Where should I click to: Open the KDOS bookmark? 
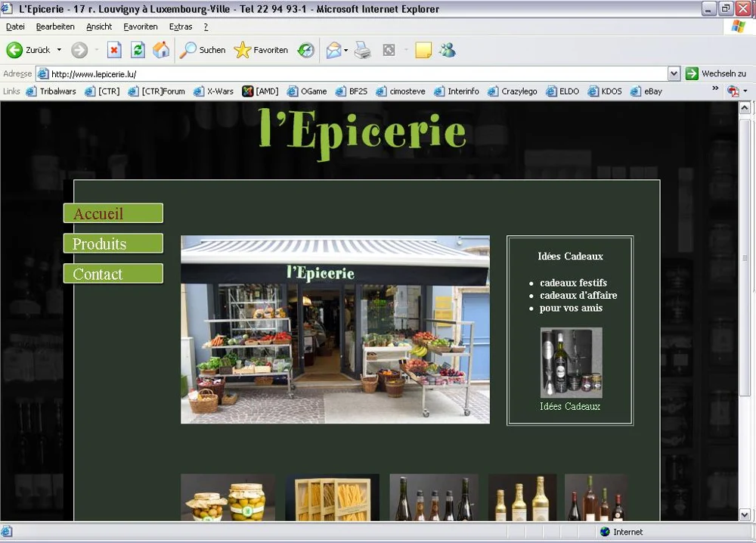pyautogui.click(x=605, y=92)
